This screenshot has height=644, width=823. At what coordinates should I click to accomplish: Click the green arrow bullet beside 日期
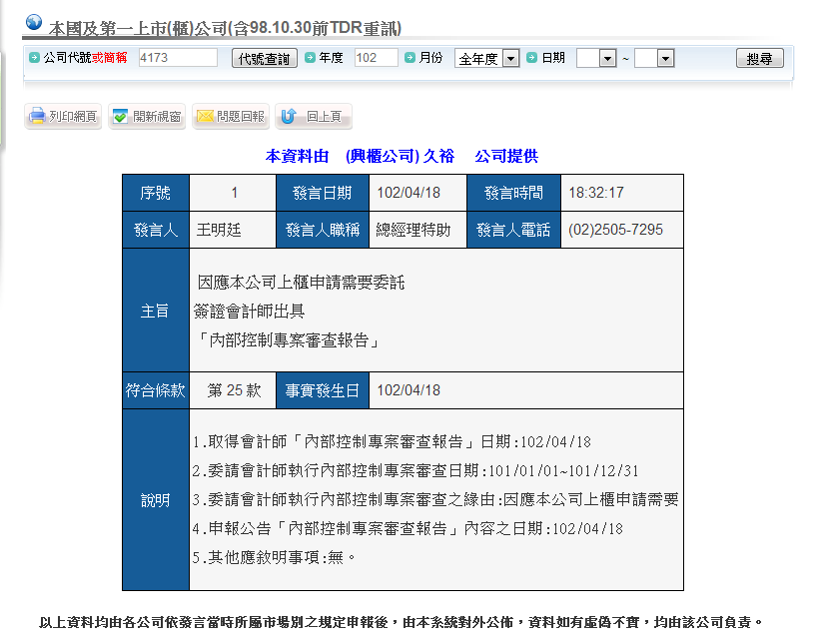point(531,58)
